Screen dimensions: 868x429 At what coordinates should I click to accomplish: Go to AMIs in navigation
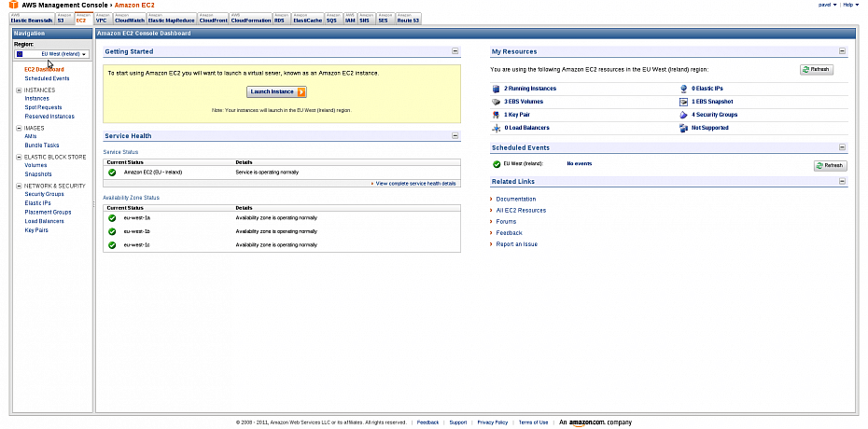coord(31,136)
